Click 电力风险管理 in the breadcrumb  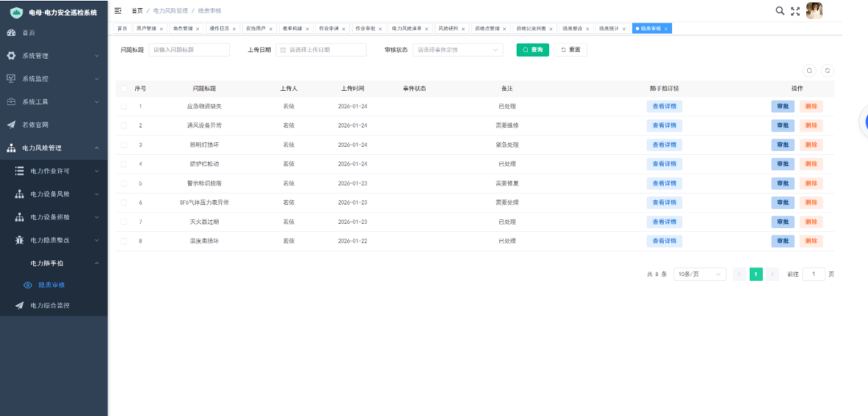[170, 10]
